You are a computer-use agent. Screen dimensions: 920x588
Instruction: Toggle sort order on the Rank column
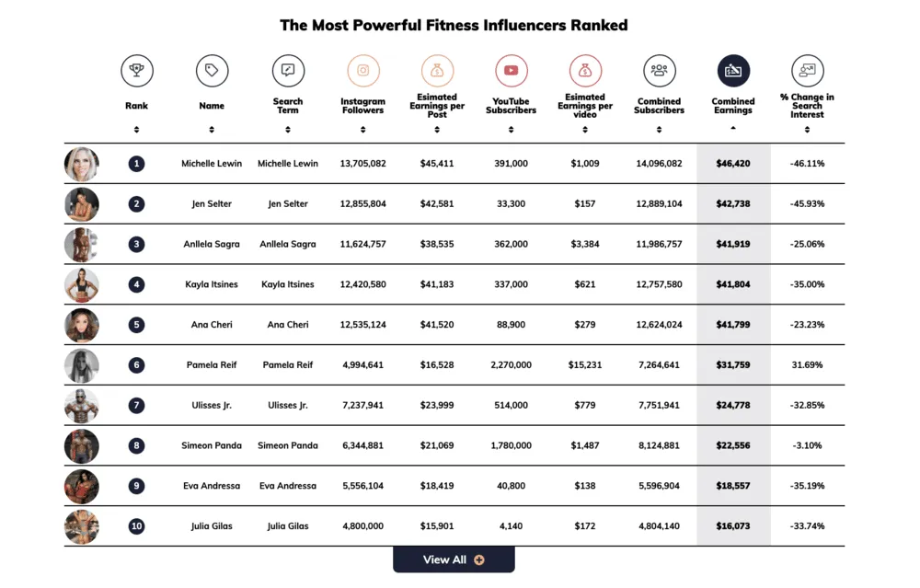click(x=136, y=130)
